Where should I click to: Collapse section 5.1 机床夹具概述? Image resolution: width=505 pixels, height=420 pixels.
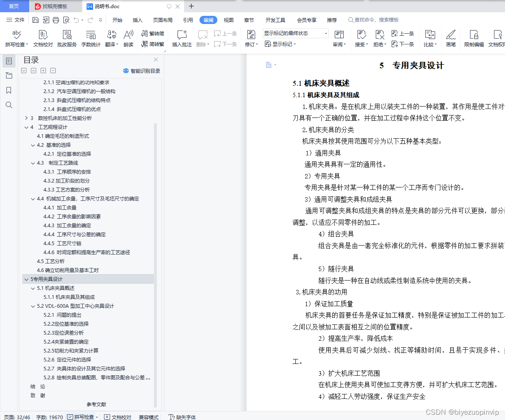coord(33,288)
